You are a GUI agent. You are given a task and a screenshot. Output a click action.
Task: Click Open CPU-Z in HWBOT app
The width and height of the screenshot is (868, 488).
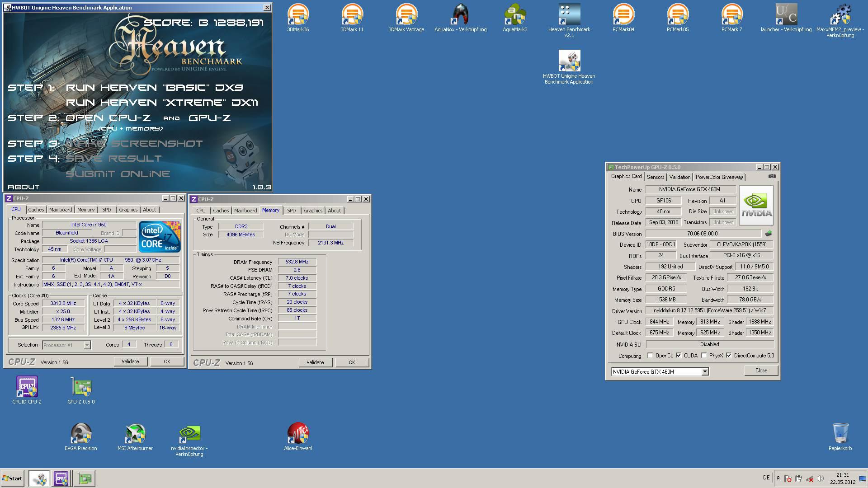(108, 118)
